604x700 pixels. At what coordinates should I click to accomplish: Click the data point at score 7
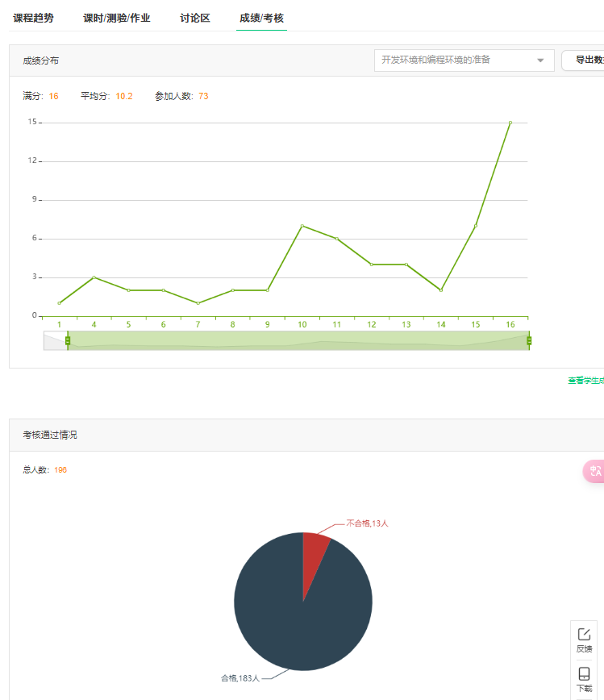pyautogui.click(x=198, y=303)
